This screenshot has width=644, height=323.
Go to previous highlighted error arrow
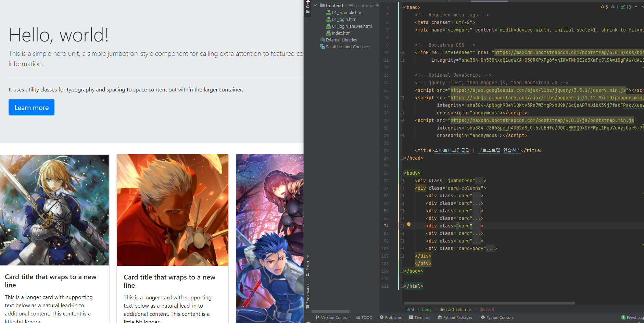click(636, 7)
